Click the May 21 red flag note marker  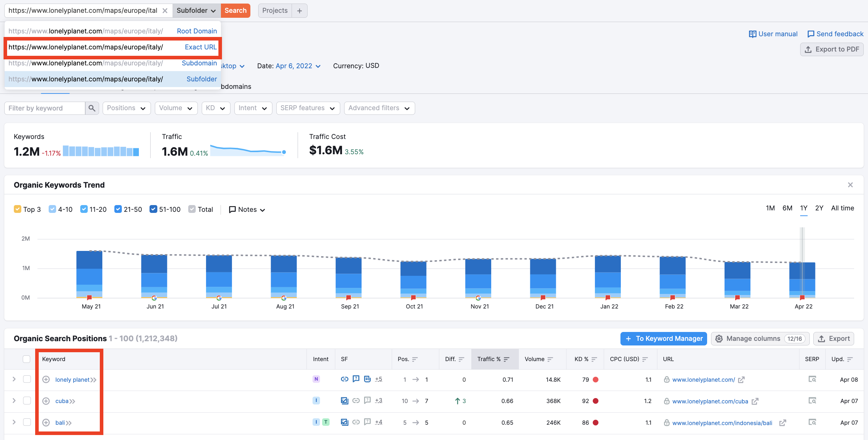click(89, 297)
